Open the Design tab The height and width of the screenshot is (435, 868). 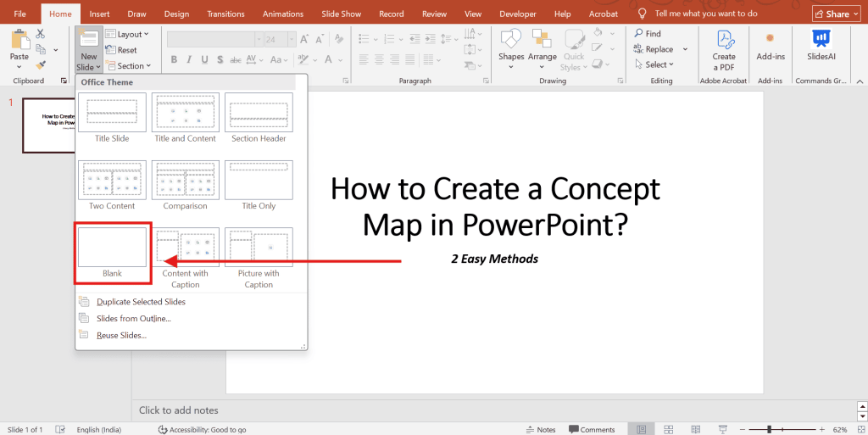tap(178, 14)
